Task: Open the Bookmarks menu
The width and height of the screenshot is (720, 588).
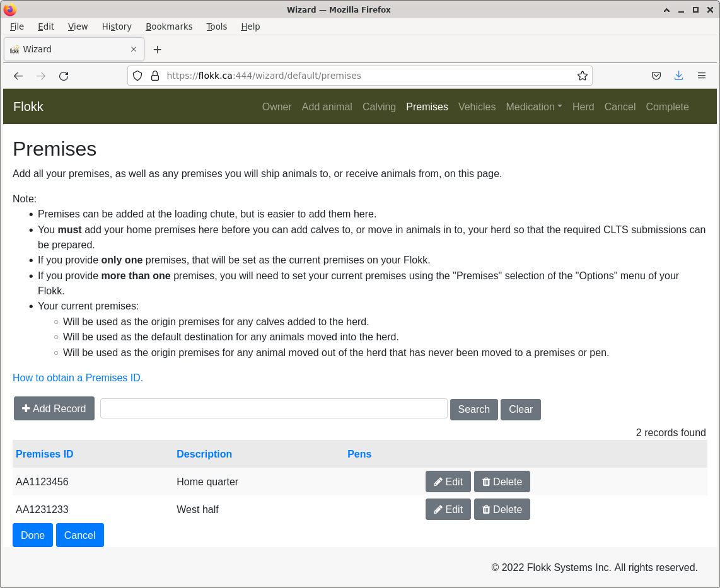Action: [x=169, y=26]
